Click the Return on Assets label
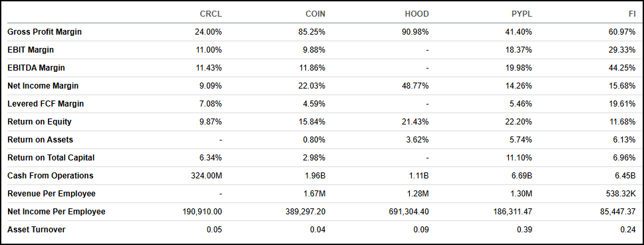This screenshot has height=245, width=644. click(40, 140)
